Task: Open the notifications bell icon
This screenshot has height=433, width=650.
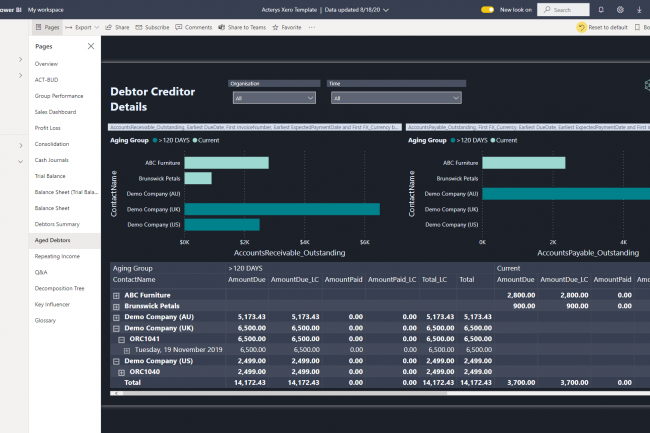Action: click(601, 10)
